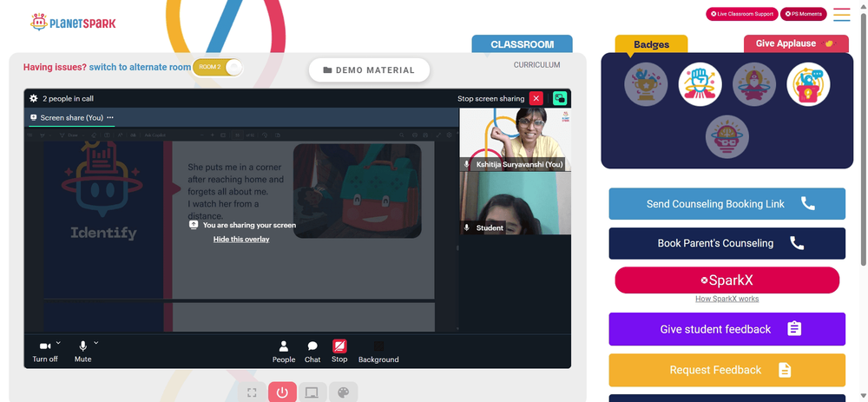Image resolution: width=868 pixels, height=402 pixels.
Task: Click the PlanetSpark logo
Action: pos(73,23)
